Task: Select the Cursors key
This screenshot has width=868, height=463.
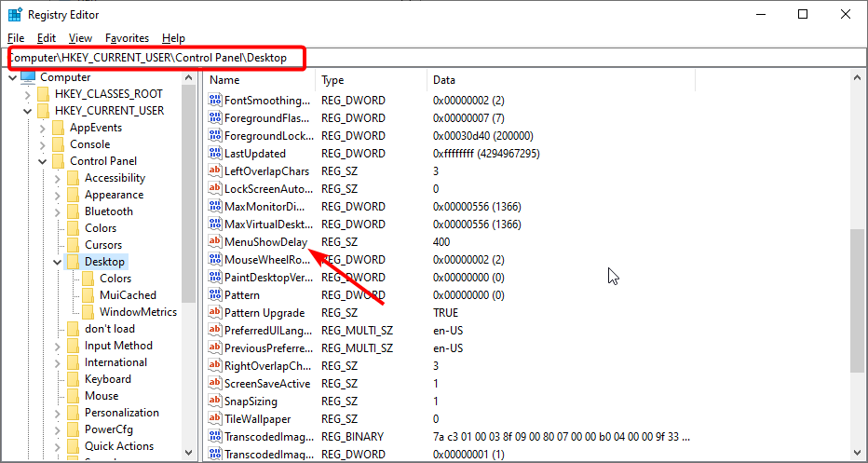Action: click(103, 245)
